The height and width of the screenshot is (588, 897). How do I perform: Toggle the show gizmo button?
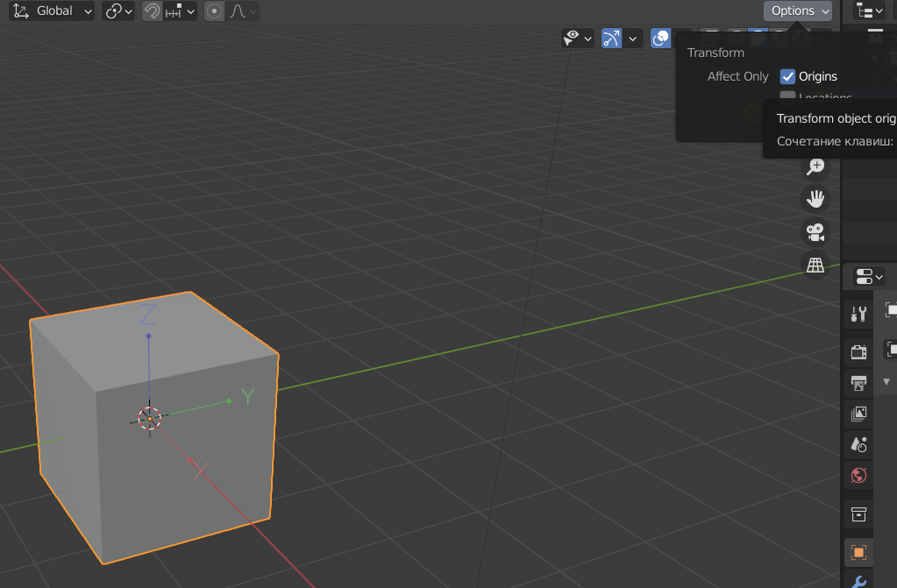612,38
